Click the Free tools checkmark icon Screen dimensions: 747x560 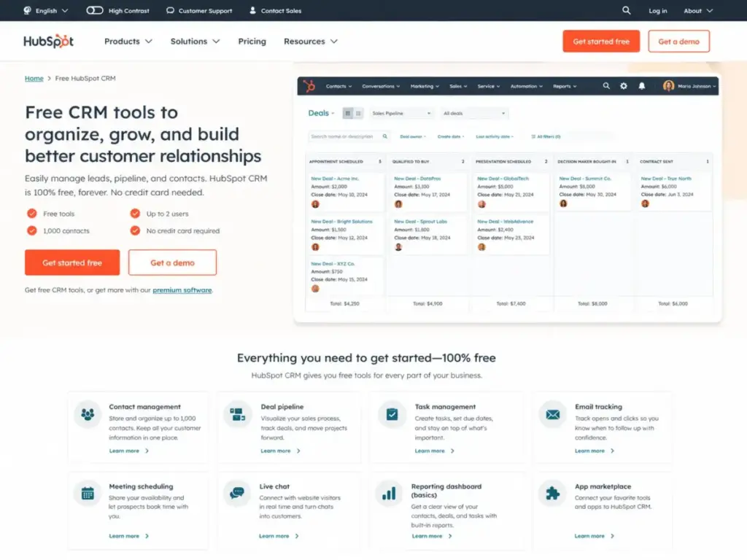click(32, 214)
